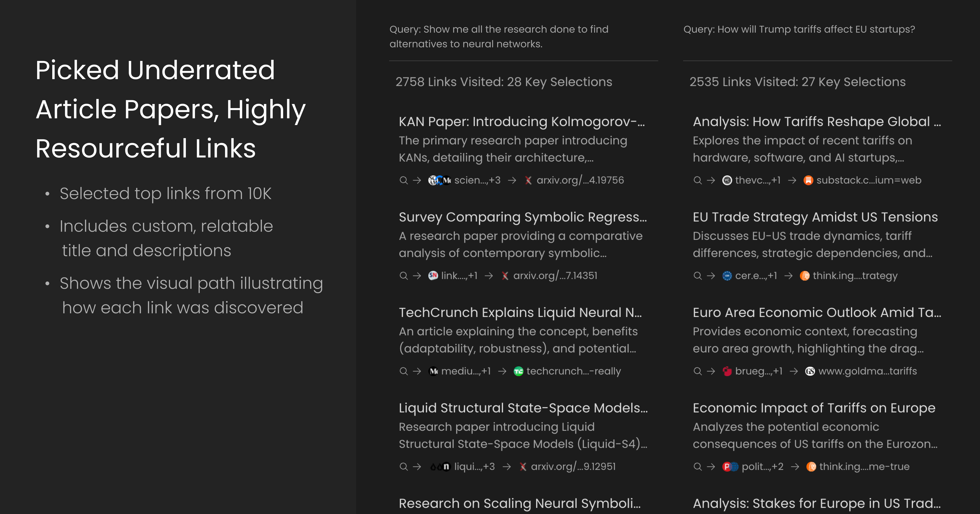980x514 pixels.
Task: Click the Goldman Sachs favicon icon
Action: (x=810, y=371)
